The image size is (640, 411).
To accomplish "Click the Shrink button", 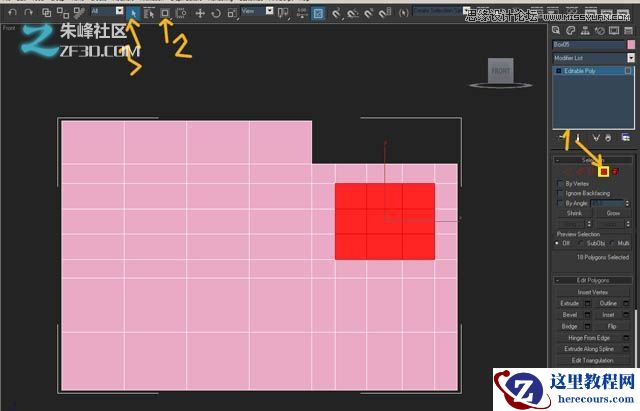I will coord(574,213).
